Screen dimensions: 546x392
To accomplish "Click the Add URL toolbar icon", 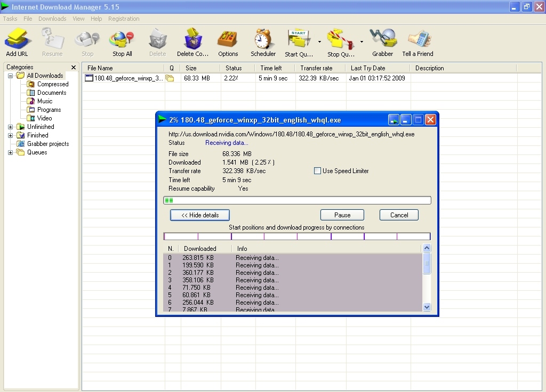I will 17,39.
